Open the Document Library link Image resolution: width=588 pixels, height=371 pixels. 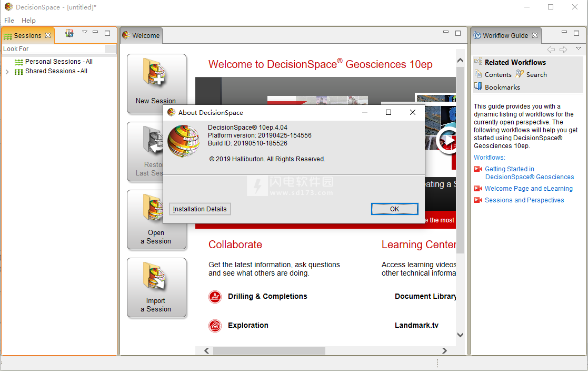[425, 296]
